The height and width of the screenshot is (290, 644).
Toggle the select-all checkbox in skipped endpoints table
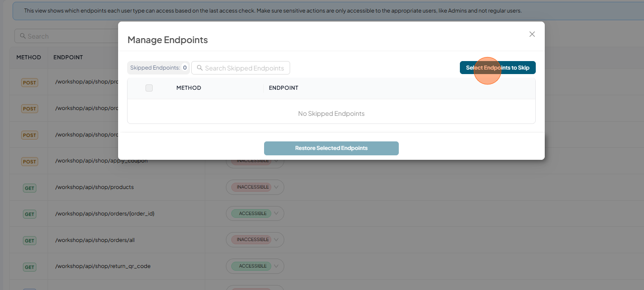149,88
